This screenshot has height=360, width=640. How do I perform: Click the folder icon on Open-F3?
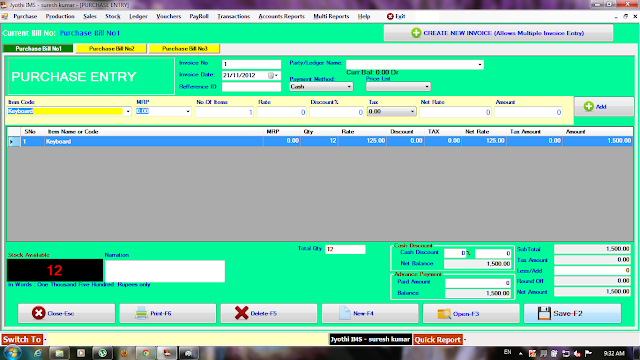pos(444,313)
